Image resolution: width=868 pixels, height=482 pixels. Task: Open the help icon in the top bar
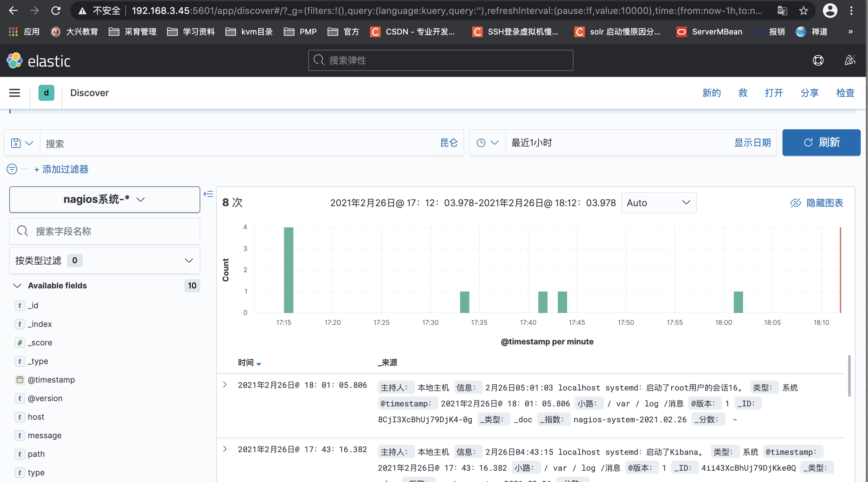[x=818, y=60]
